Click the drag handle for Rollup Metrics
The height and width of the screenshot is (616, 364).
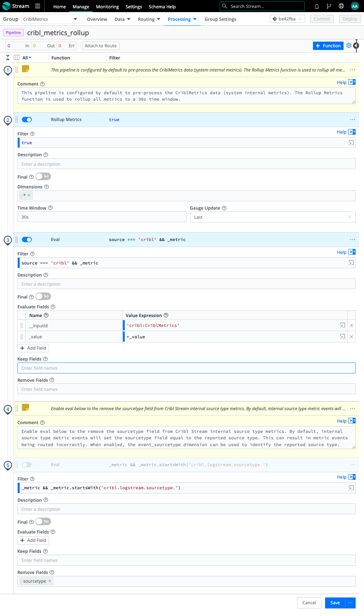17,120
